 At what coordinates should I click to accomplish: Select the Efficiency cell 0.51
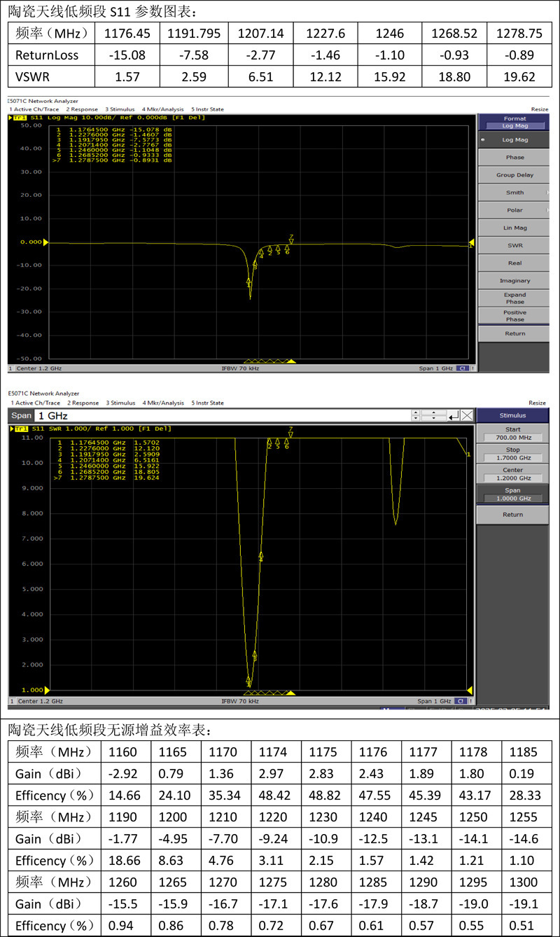click(x=526, y=926)
